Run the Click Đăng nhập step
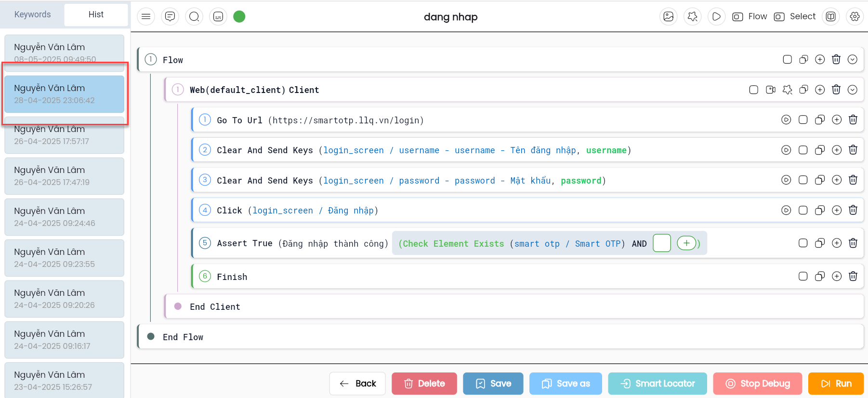The height and width of the screenshot is (398, 868). (786, 210)
